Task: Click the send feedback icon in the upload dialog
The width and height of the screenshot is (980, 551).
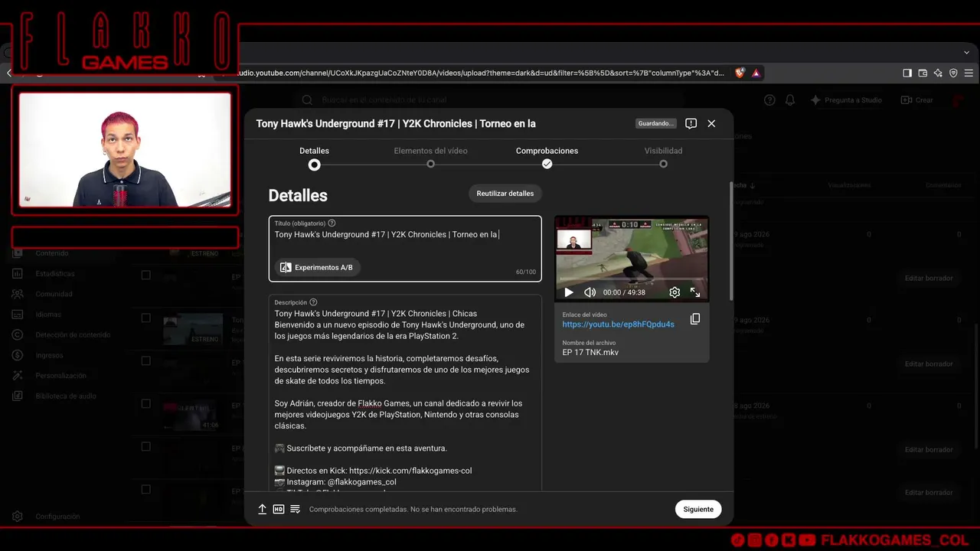Action: pos(691,123)
